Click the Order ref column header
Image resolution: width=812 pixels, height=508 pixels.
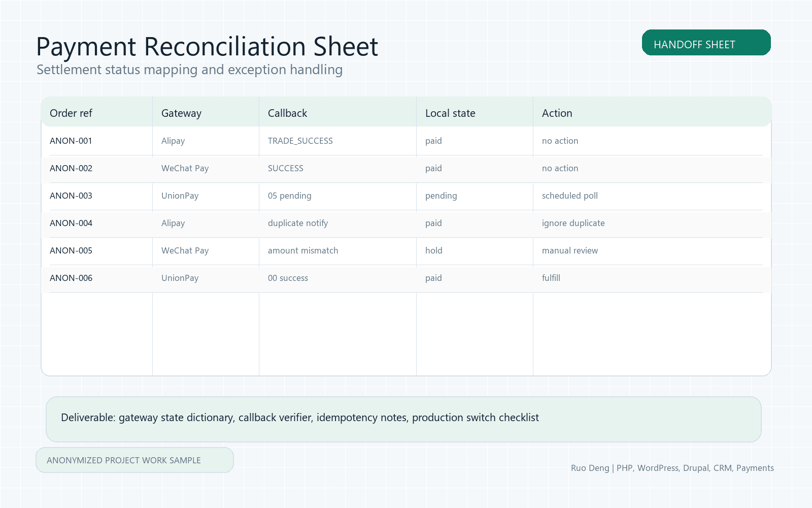tap(71, 113)
